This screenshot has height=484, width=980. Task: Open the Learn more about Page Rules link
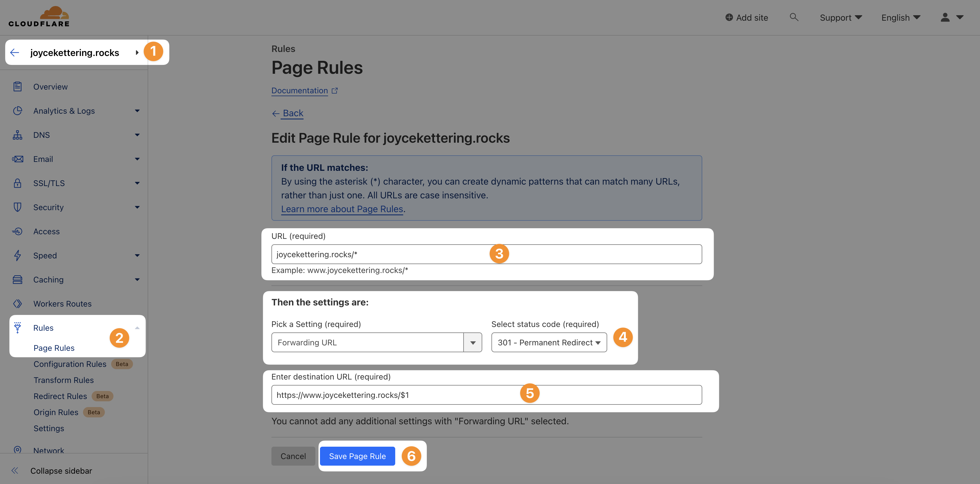coord(342,209)
